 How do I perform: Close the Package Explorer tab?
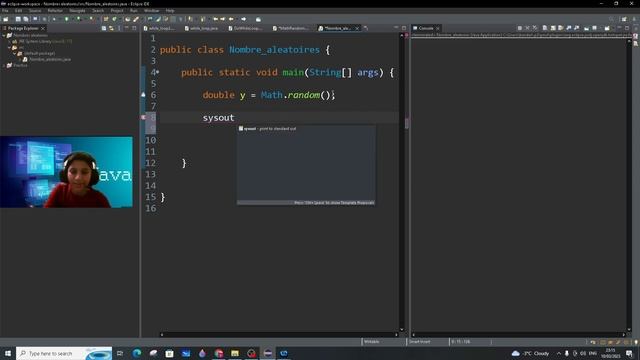(x=43, y=28)
